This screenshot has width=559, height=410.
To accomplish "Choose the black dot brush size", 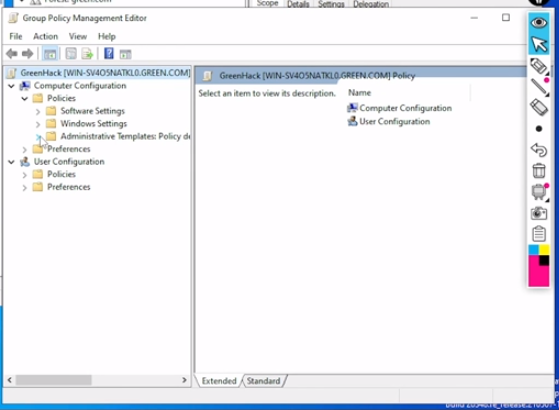I will [539, 129].
